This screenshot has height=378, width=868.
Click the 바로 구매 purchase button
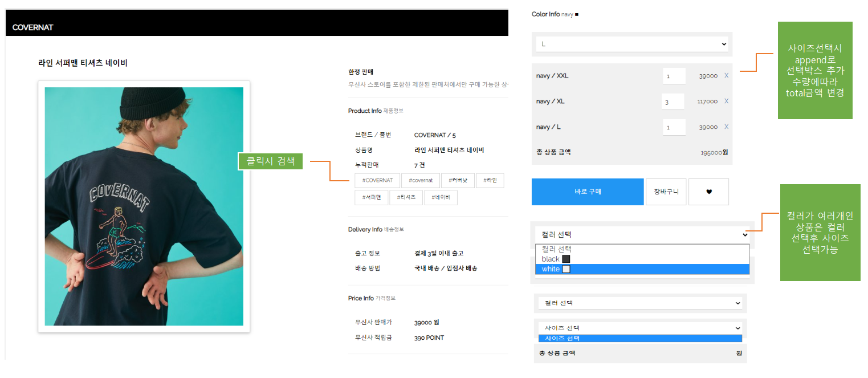point(587,192)
